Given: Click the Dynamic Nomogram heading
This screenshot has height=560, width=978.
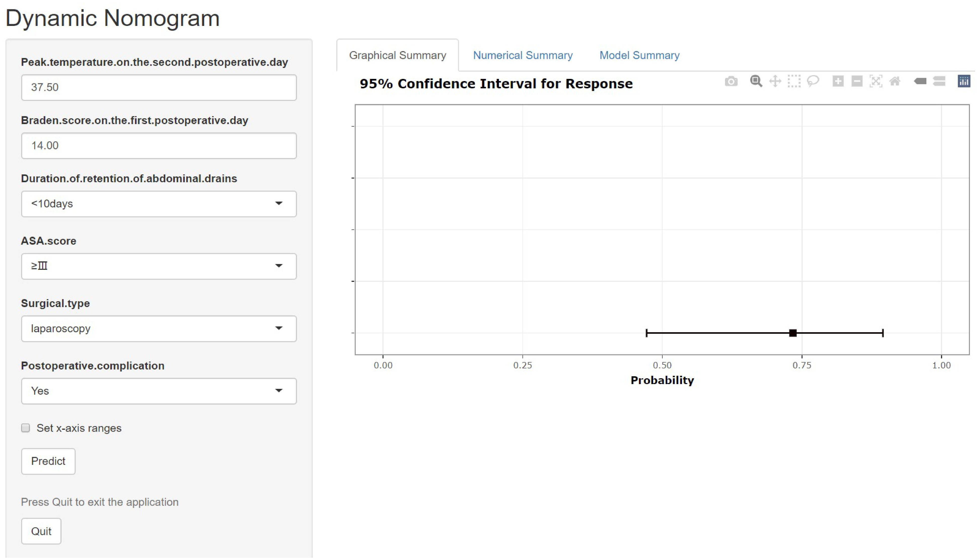Looking at the screenshot, I should click(113, 18).
